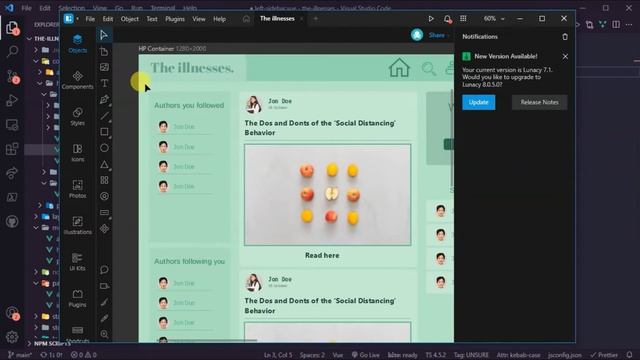This screenshot has height=360, width=640.
Task: Open Lunacy Help menu
Action: [x=220, y=19]
